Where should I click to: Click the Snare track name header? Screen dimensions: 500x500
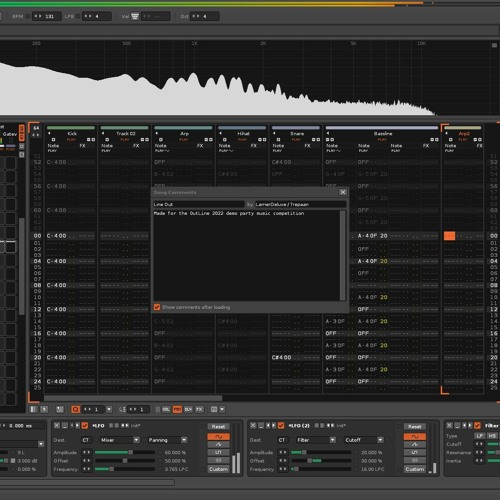coord(297,134)
